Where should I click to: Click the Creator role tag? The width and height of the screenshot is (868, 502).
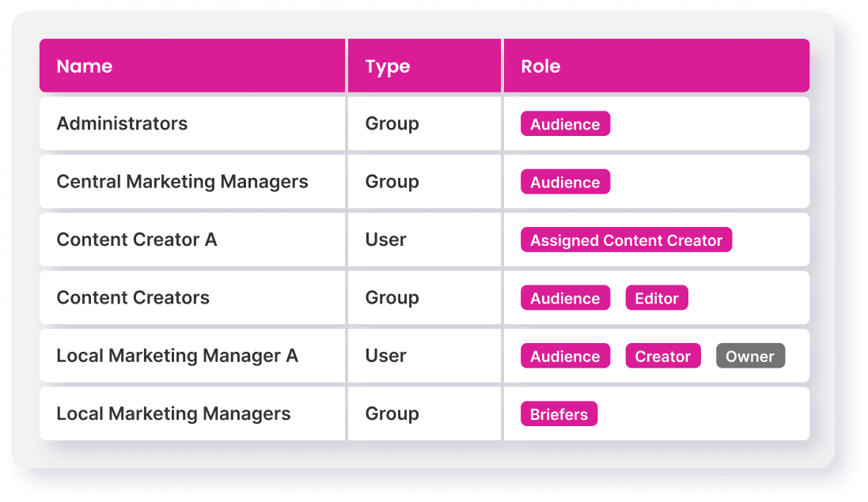point(663,357)
